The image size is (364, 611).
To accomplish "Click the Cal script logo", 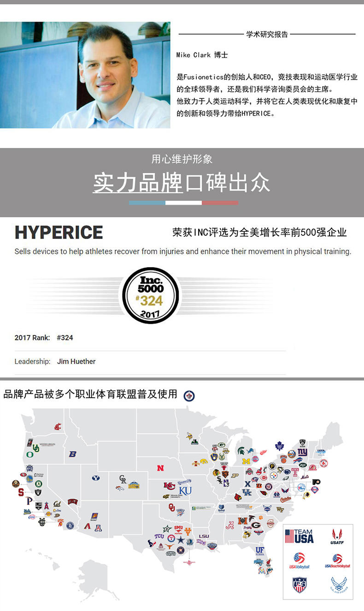I will point(57,504).
